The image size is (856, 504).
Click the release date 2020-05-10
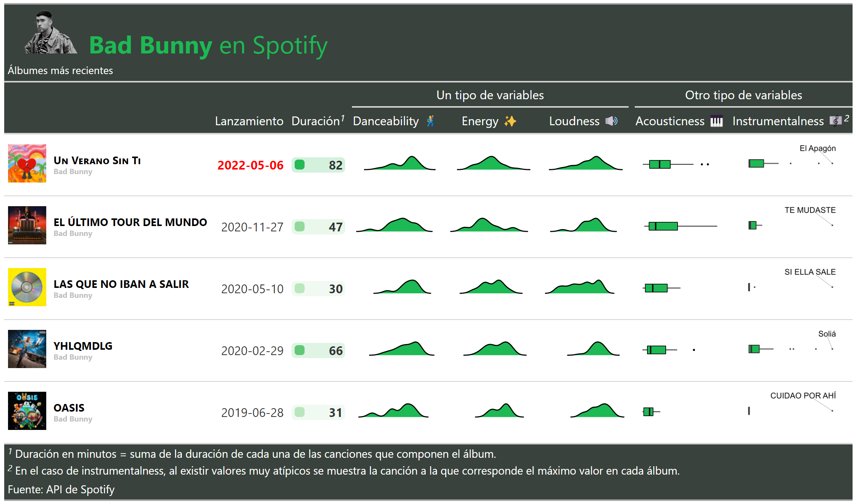point(252,289)
